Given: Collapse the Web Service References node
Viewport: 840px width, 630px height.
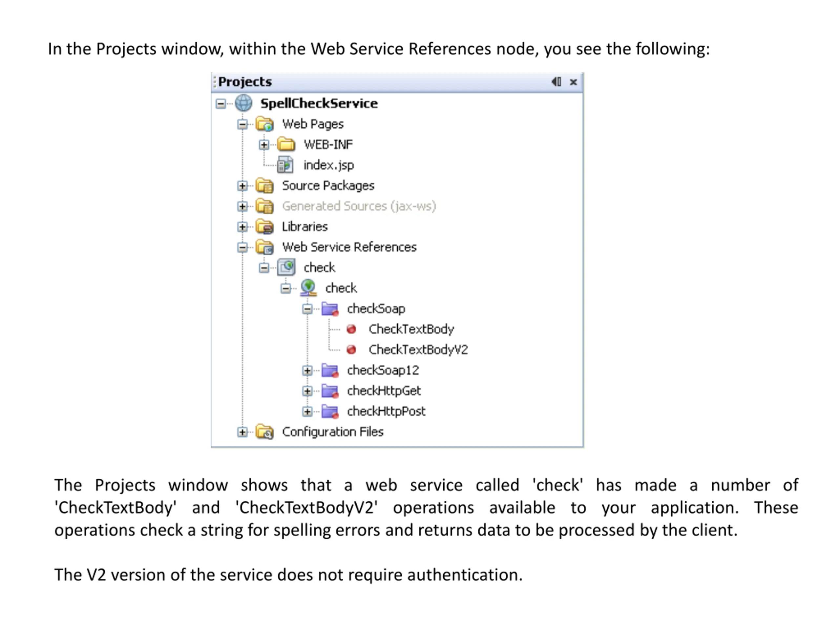Looking at the screenshot, I should pos(242,248).
